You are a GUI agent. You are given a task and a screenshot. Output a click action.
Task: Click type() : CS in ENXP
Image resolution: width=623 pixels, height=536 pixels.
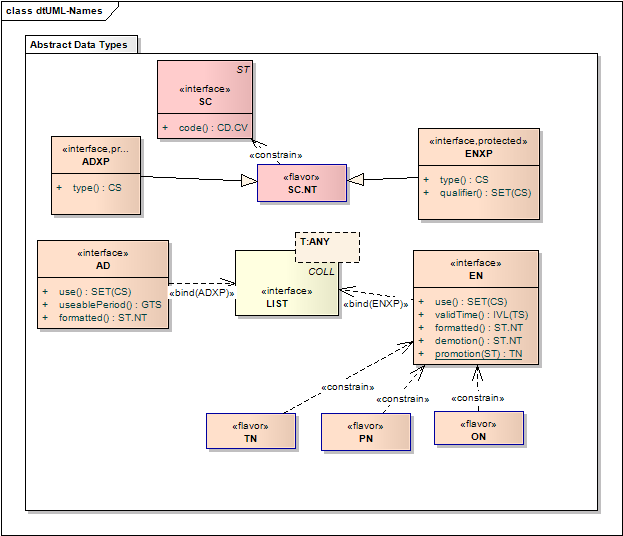[464, 180]
